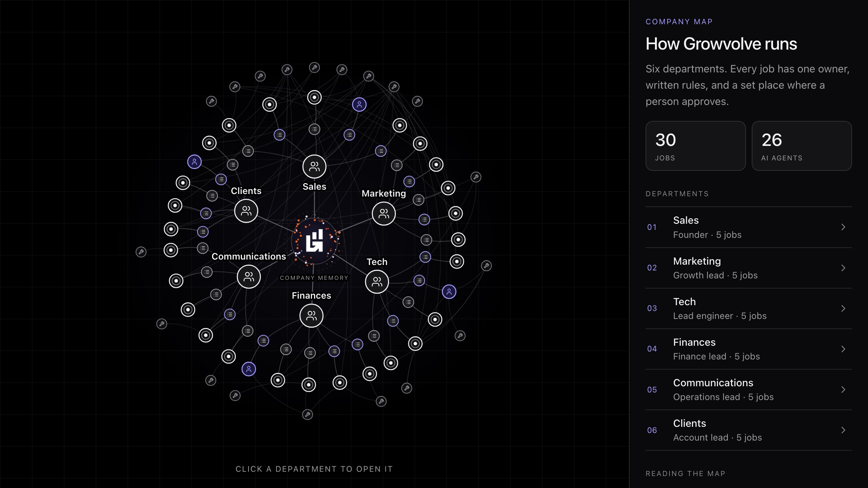This screenshot has height=488, width=868.
Task: Open the Sales department node icon
Action: tap(314, 167)
